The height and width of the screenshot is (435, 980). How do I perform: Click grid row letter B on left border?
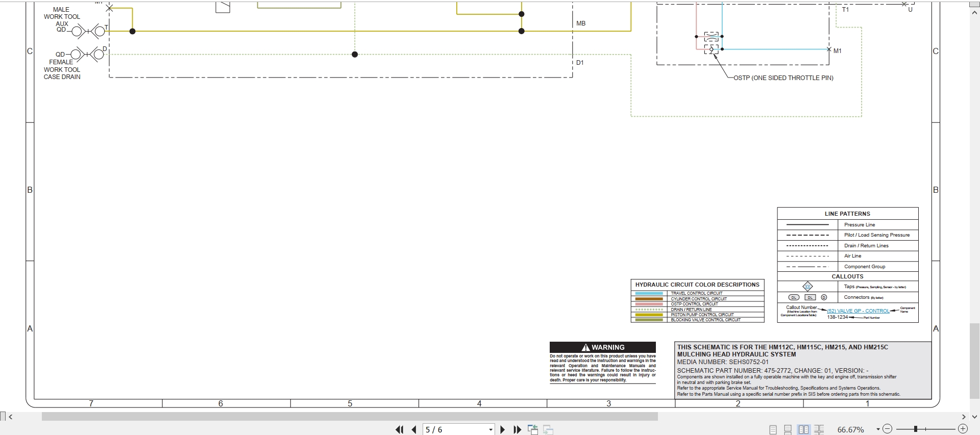[x=30, y=190]
